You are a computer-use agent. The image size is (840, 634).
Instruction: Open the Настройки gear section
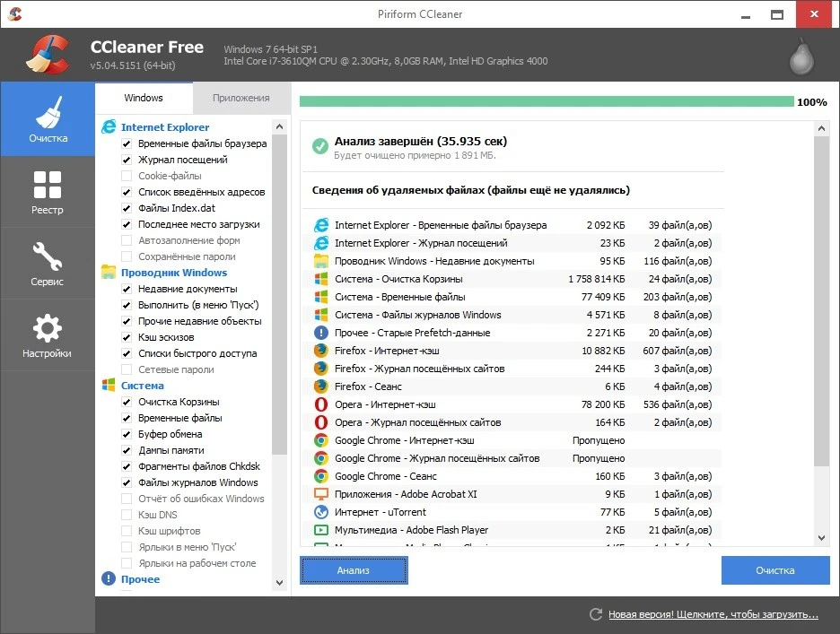(48, 335)
